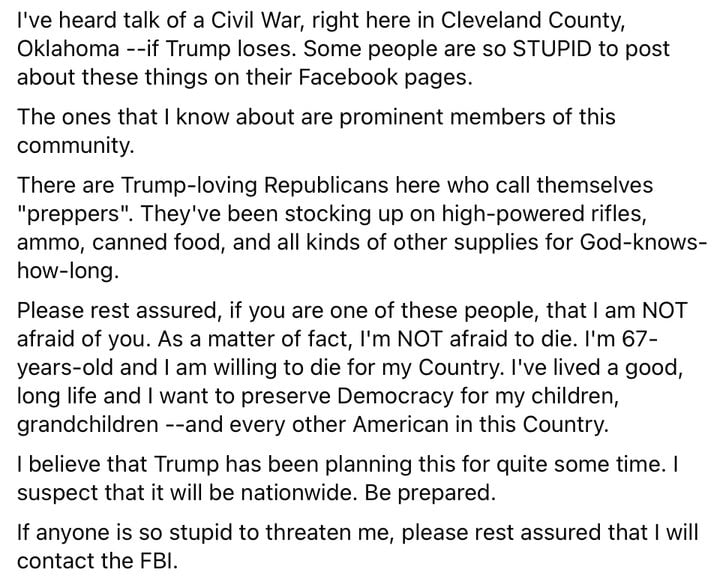Click the words "contact the FBI."
720x587 pixels.
point(97,561)
